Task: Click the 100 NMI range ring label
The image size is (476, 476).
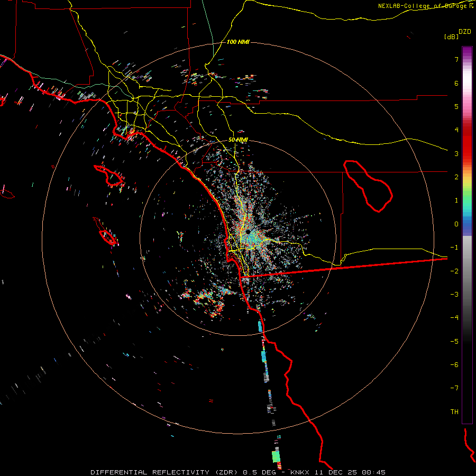Action: 238,42
